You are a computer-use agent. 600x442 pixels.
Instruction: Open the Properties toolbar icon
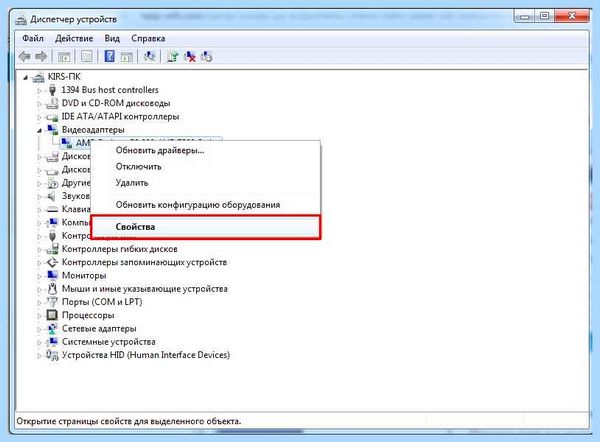[x=86, y=57]
